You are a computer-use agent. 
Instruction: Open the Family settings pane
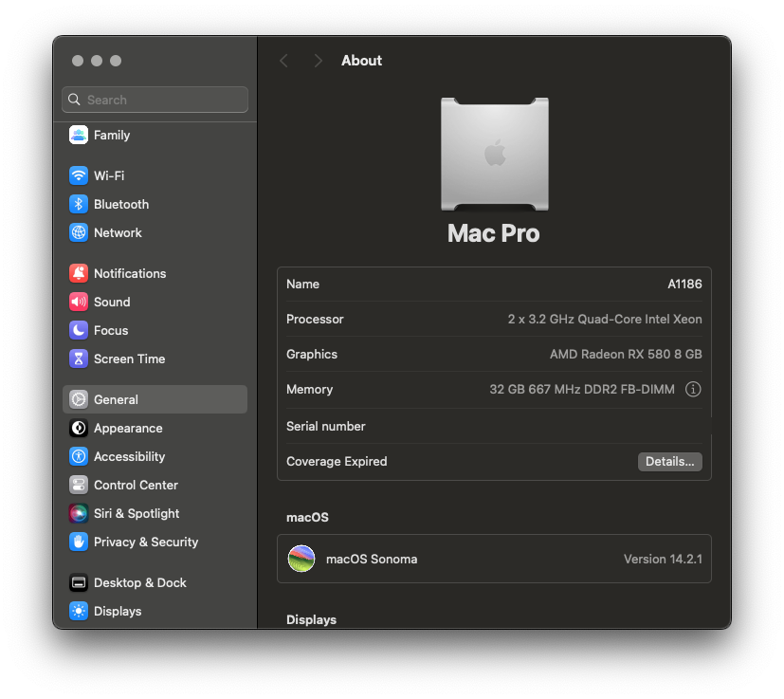155,135
